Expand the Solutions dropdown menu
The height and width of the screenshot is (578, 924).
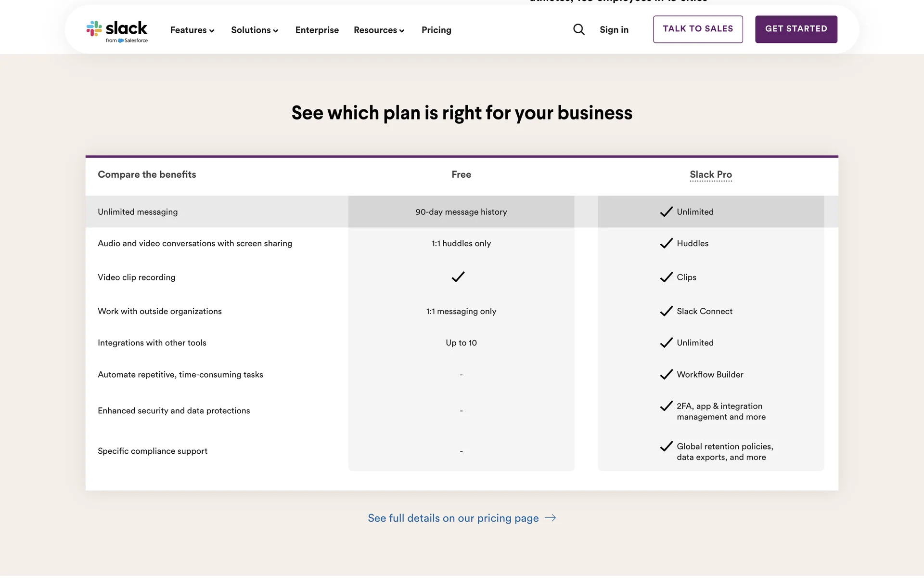point(255,30)
